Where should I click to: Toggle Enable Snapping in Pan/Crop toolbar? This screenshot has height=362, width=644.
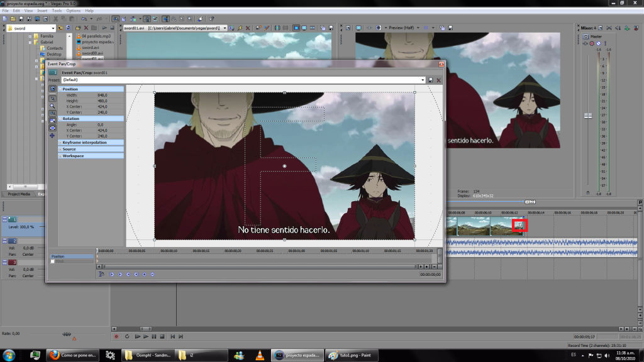tap(53, 113)
